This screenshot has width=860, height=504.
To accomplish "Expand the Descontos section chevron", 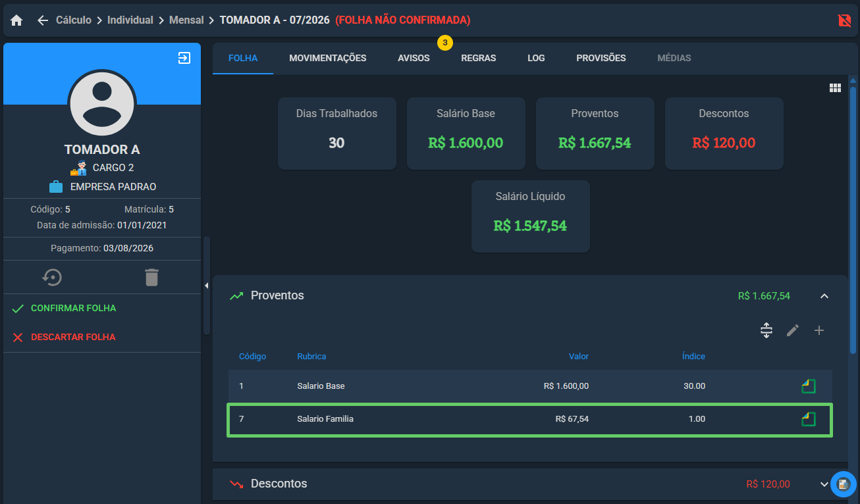I will coord(824,484).
